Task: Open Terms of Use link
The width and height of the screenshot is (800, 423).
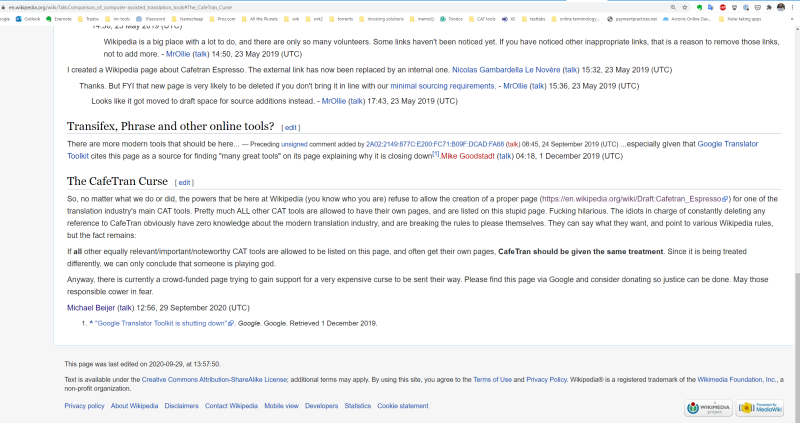Action: pyautogui.click(x=492, y=380)
